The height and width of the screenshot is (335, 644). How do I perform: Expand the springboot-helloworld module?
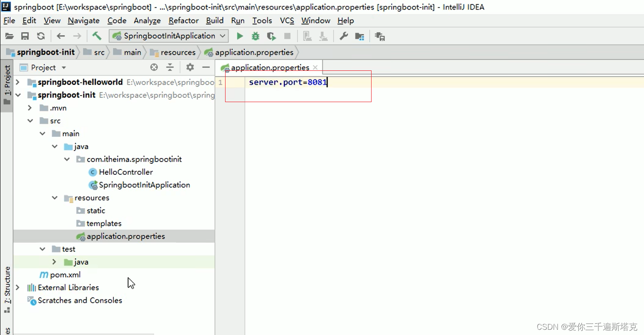click(17, 82)
